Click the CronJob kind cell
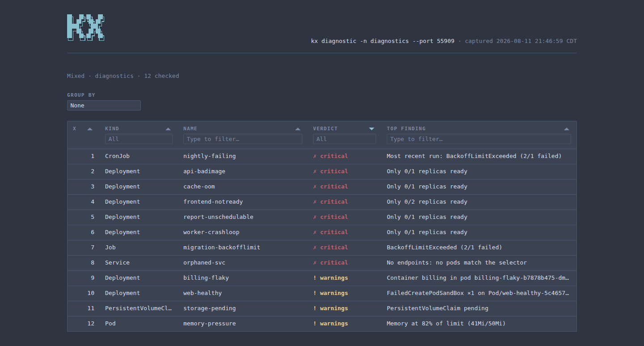The height and width of the screenshot is (346, 644). pyautogui.click(x=117, y=156)
